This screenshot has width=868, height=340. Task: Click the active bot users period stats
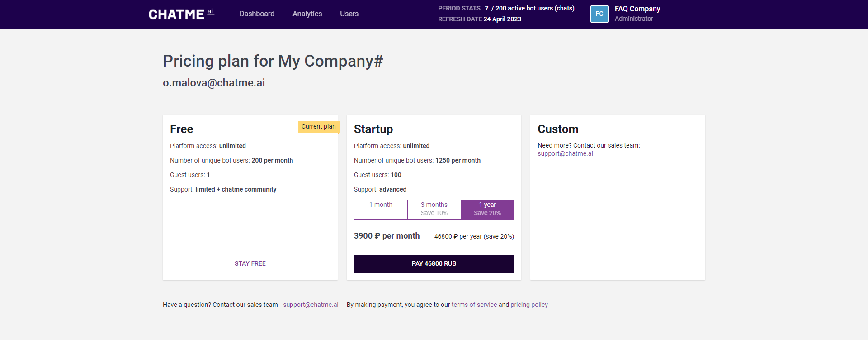click(x=529, y=9)
